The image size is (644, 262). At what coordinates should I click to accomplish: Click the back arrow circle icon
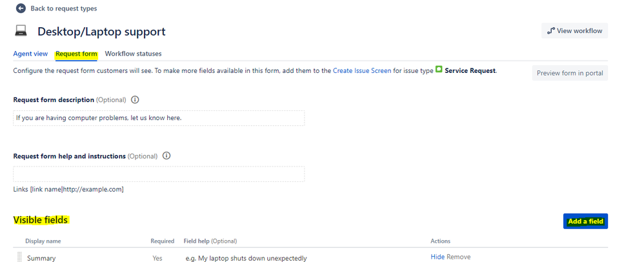(x=21, y=8)
